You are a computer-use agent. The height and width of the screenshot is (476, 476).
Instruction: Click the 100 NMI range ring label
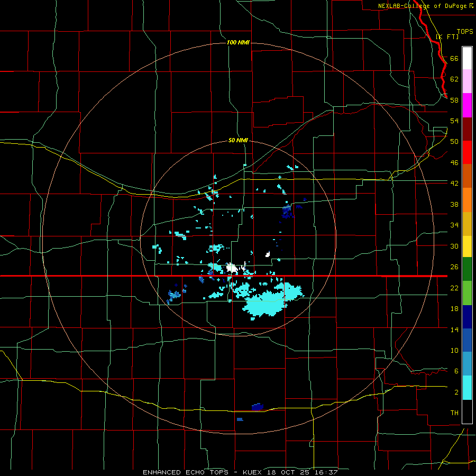(x=238, y=42)
